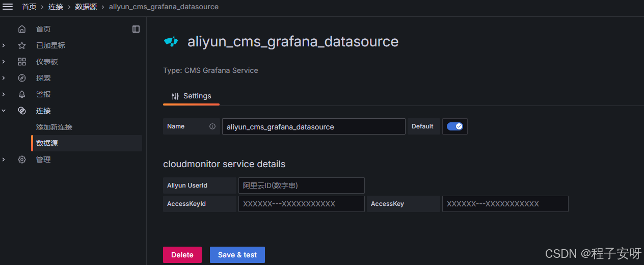Image resolution: width=644 pixels, height=265 pixels.
Task: Go to 数据源 breadcrumb link
Action: pos(86,7)
